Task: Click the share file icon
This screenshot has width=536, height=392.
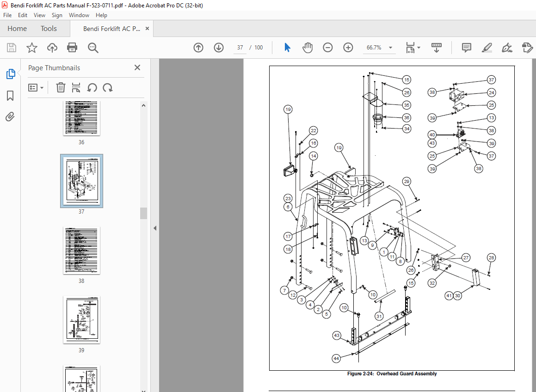Action: pos(528,48)
